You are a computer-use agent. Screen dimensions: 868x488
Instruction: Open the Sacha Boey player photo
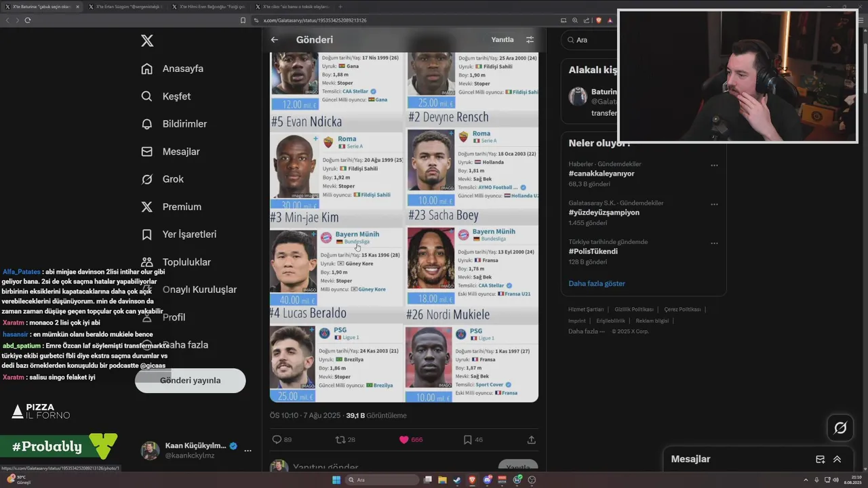(431, 258)
